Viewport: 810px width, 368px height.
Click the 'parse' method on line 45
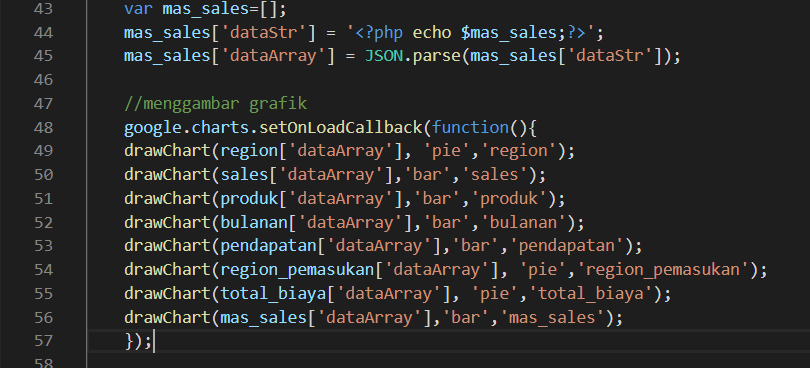point(436,56)
